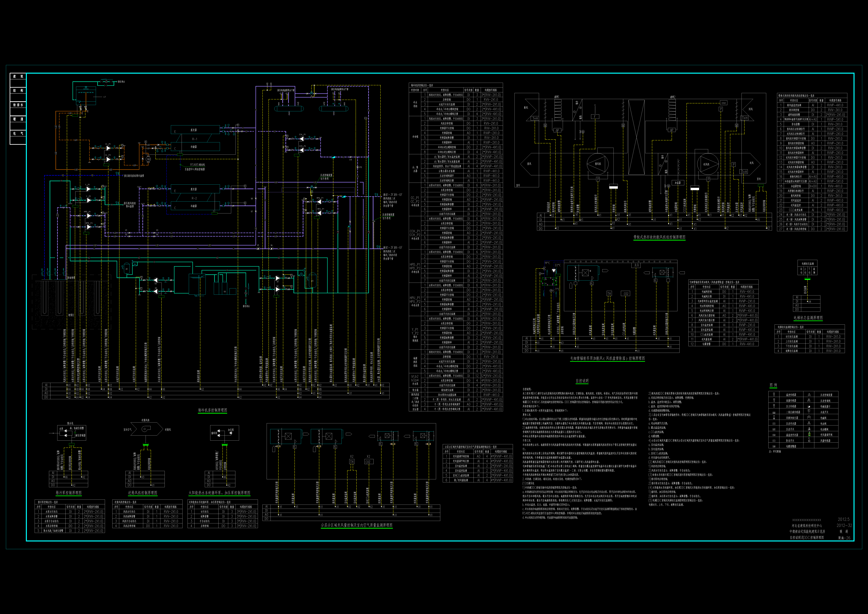
Task: Select the LT cooling tower label
Action: 105,97
